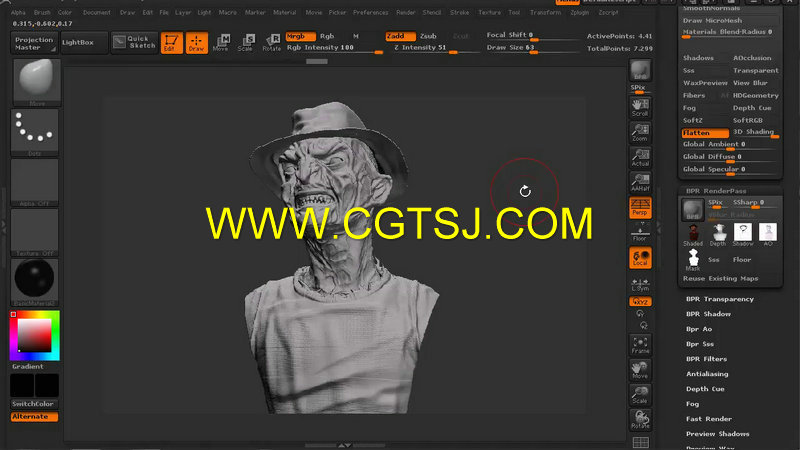Select Shadow pass thumbnail in BPR RenderPass
Image resolution: width=800 pixels, height=450 pixels.
pyautogui.click(x=743, y=235)
